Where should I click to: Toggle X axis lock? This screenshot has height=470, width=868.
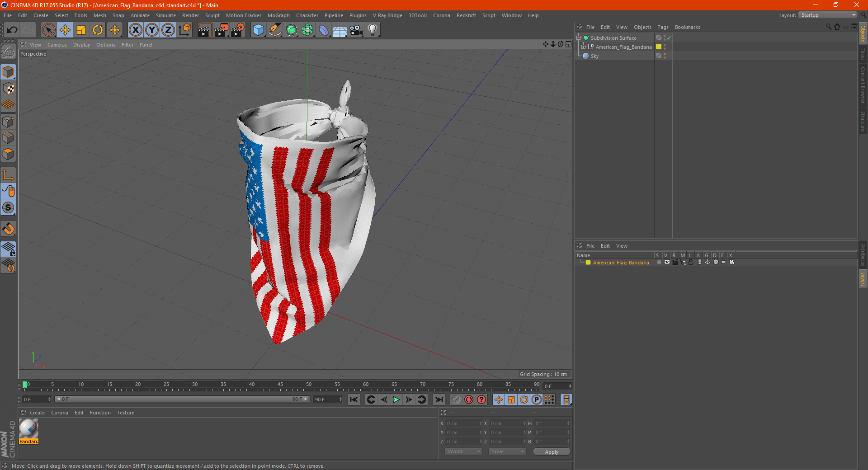point(135,30)
